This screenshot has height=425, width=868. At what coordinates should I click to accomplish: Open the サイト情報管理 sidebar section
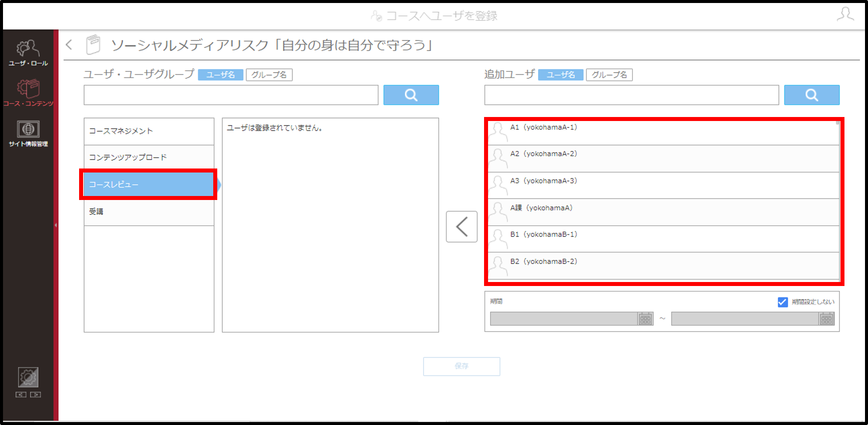point(28,133)
